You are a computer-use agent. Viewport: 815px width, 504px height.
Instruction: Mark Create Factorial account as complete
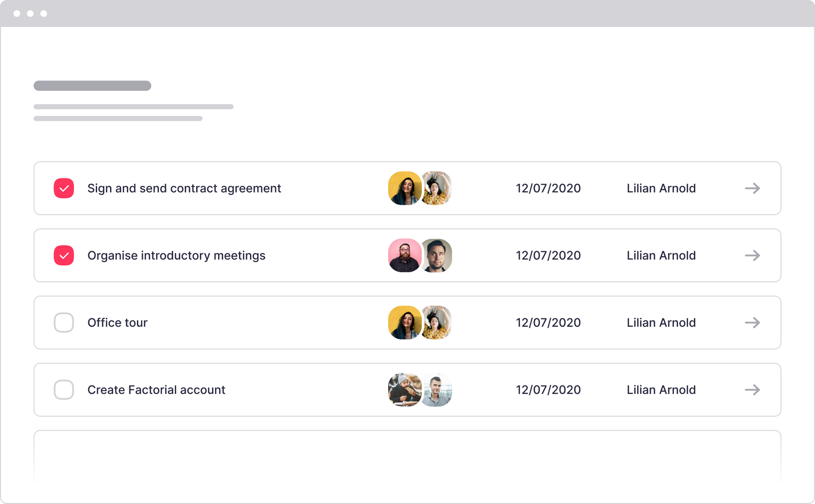[x=64, y=389]
